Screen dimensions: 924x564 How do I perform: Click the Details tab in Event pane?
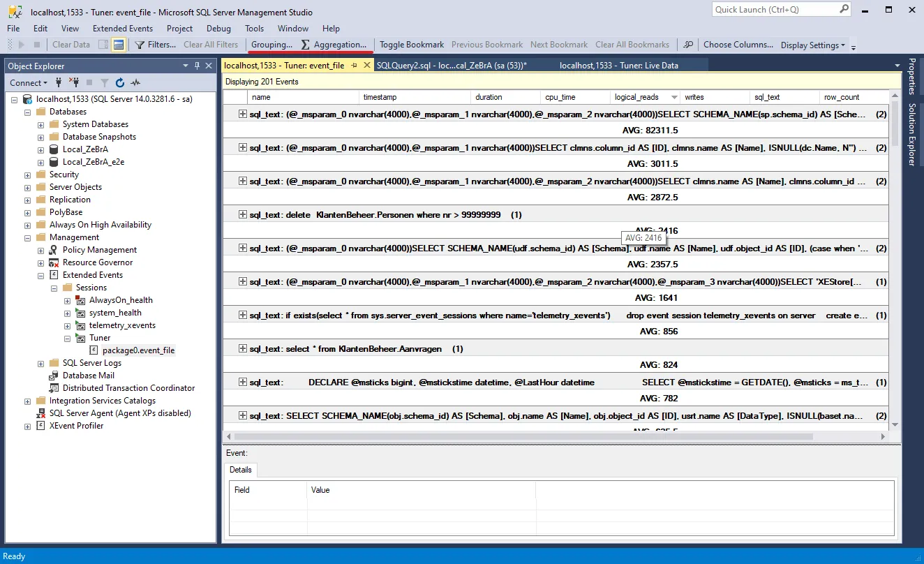[x=241, y=470]
